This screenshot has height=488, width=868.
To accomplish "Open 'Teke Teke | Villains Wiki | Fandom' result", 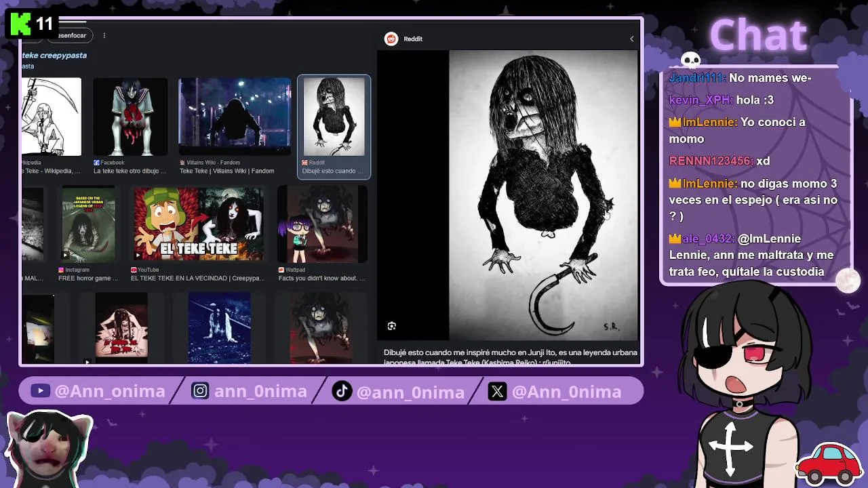I will coord(226,171).
